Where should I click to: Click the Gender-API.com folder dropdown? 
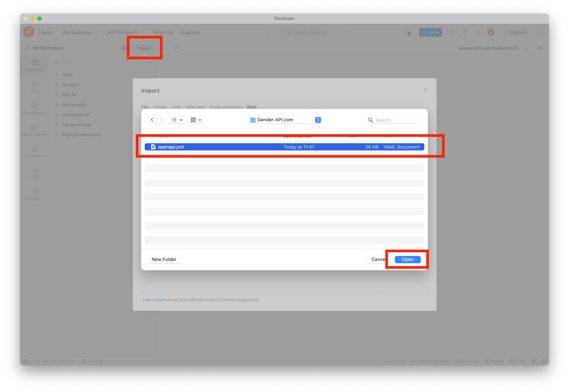pyautogui.click(x=285, y=120)
